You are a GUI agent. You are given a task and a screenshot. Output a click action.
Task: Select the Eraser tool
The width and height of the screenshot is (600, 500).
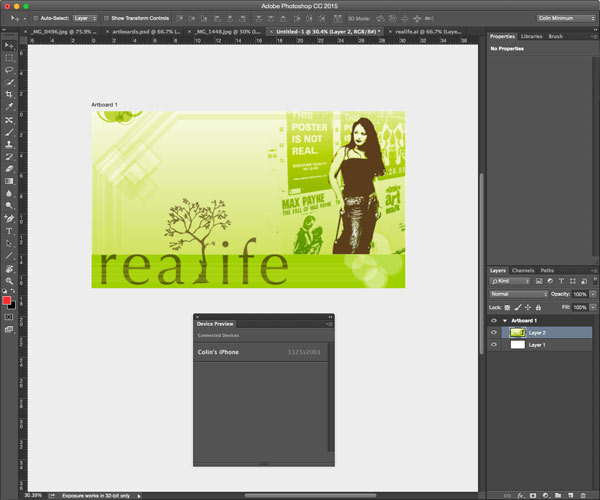tap(9, 169)
